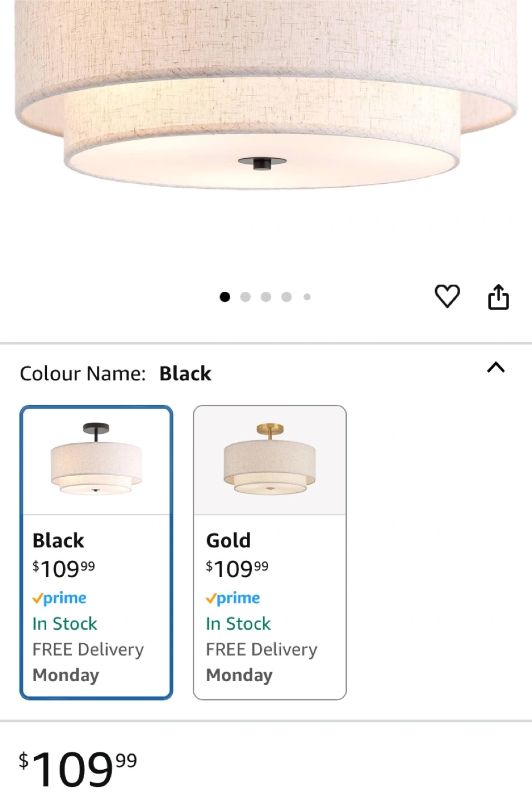This screenshot has width=532, height=802.
Task: Tap the share icon
Action: (498, 296)
